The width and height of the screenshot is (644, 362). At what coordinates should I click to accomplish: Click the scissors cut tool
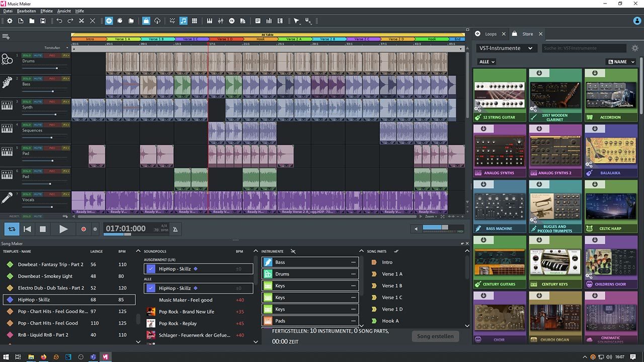coord(82,21)
